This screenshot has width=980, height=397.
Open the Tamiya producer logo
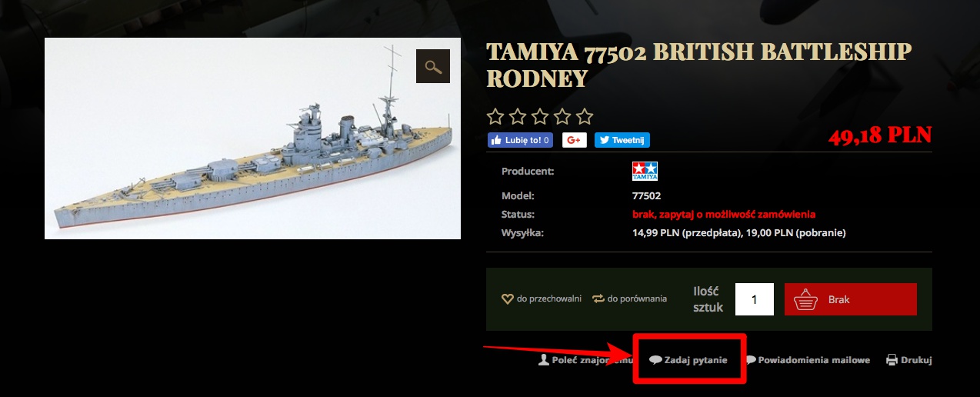[645, 171]
